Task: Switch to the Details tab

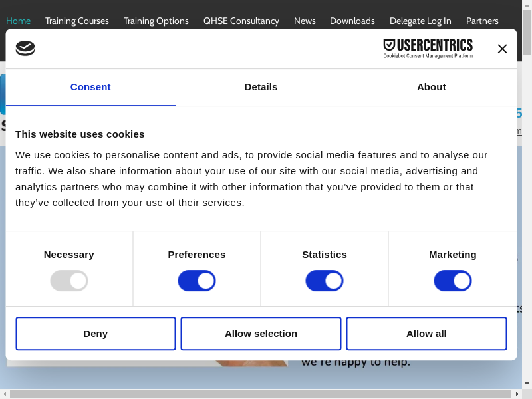Action: click(261, 87)
